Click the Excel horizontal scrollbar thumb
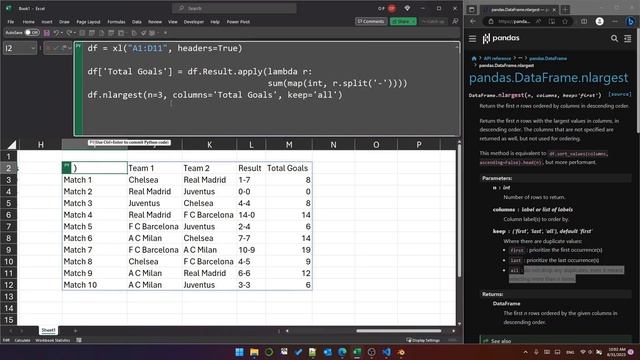This screenshot has height=360, width=640. point(398,331)
